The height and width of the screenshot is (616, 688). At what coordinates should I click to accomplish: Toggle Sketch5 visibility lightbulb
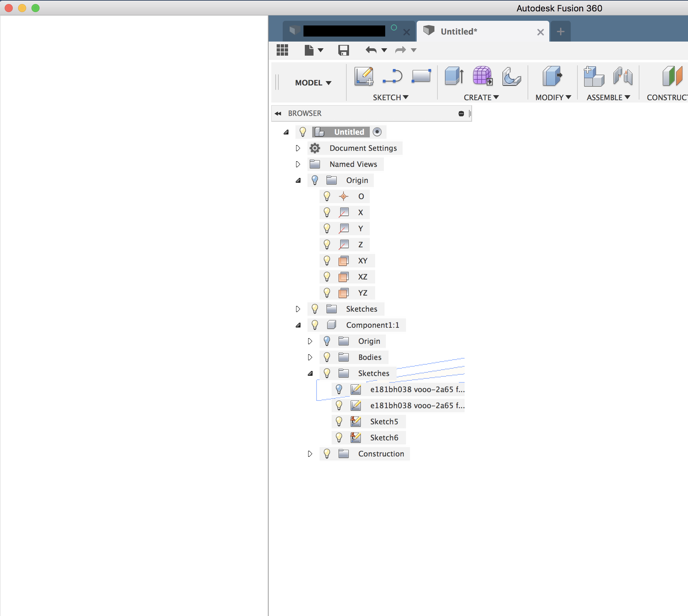pyautogui.click(x=339, y=421)
